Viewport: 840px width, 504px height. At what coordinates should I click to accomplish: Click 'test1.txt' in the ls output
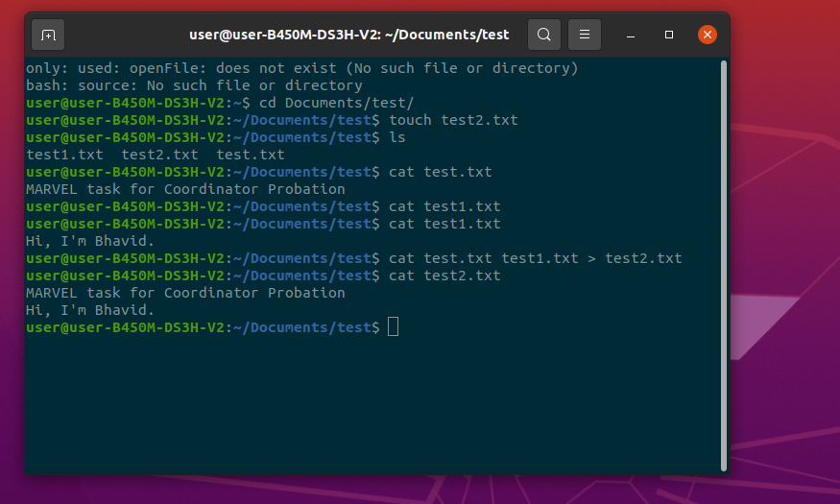point(64,155)
